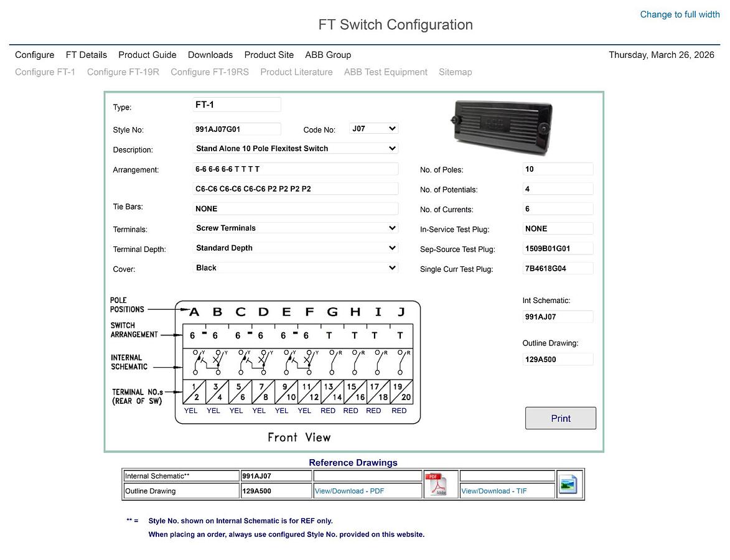Click the In-Service Test Plug field

pyautogui.click(x=558, y=228)
